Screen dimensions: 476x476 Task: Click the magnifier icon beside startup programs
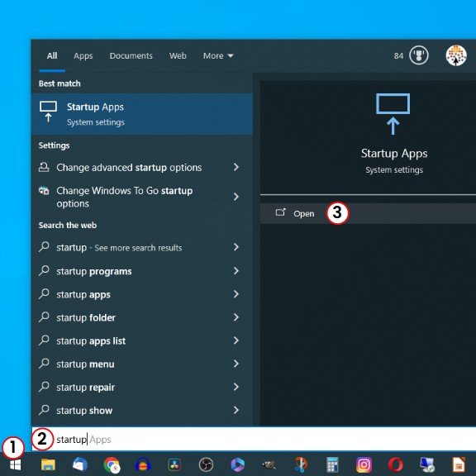[x=44, y=271]
